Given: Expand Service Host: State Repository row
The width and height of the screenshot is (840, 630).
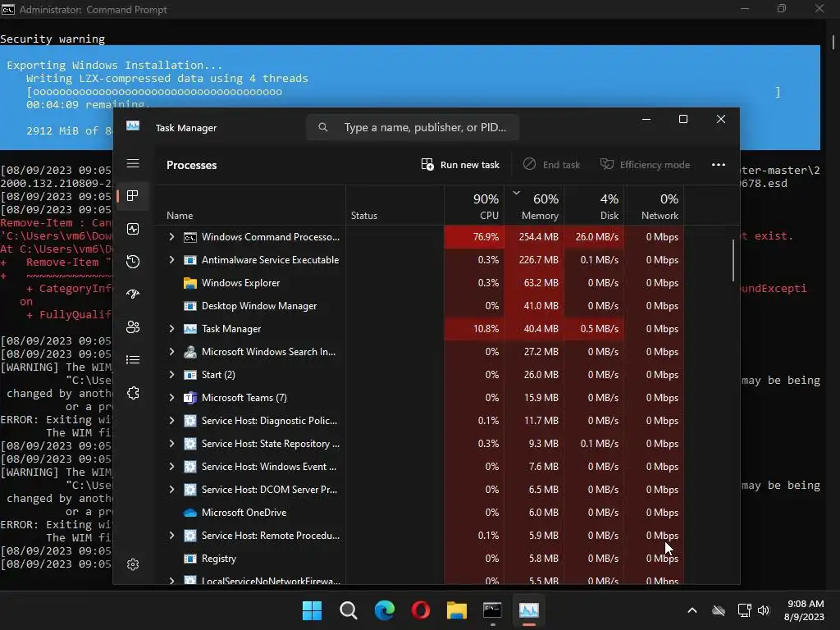Looking at the screenshot, I should pos(171,444).
